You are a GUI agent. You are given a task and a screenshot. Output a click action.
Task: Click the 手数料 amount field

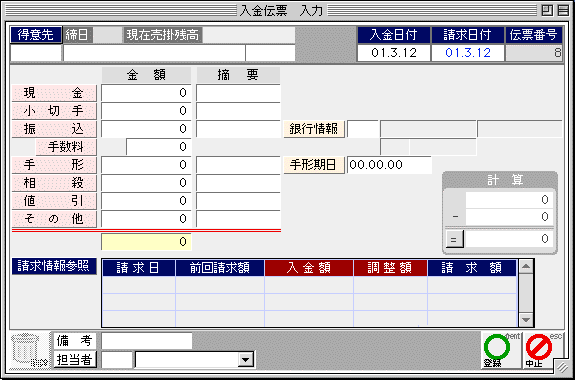pyautogui.click(x=159, y=147)
